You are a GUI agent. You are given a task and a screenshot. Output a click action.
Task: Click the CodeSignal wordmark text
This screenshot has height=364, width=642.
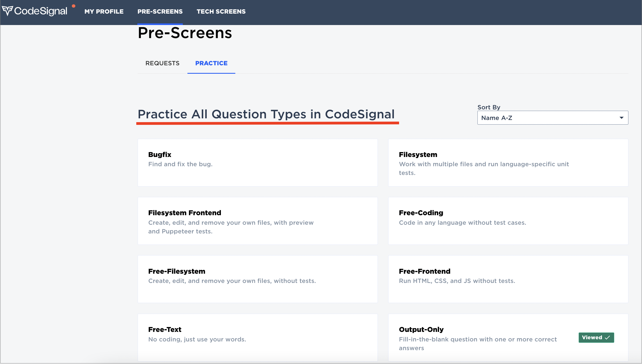pos(41,11)
